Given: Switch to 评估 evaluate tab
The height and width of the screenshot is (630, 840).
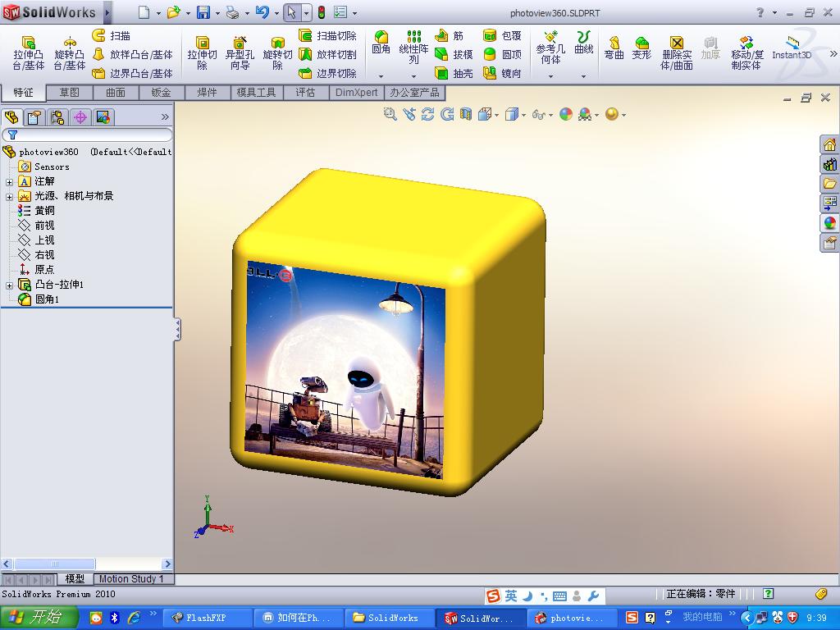Looking at the screenshot, I should (x=305, y=92).
